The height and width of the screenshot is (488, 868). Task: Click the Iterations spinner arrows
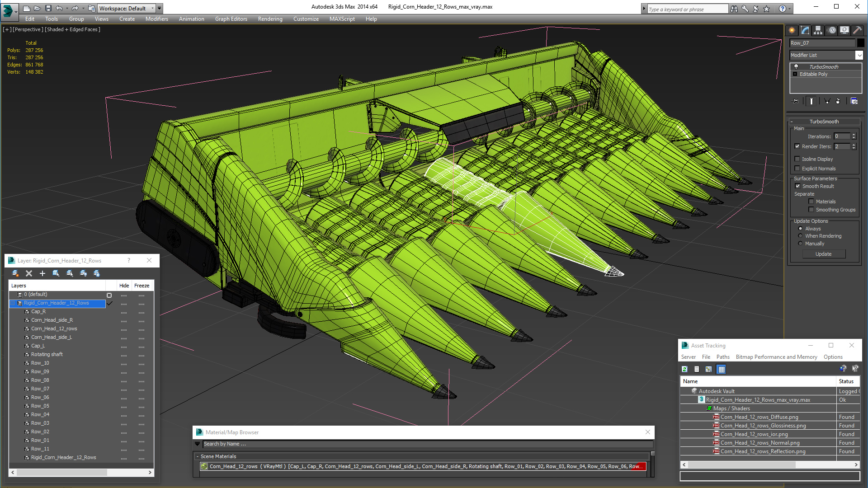point(854,136)
